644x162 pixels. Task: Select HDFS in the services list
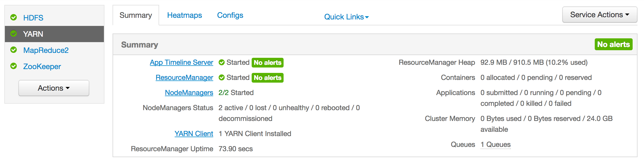[33, 18]
